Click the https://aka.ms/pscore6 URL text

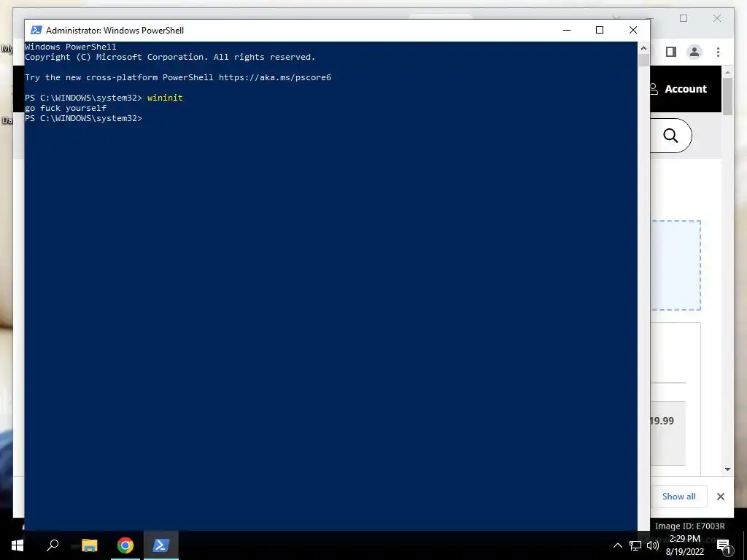(x=275, y=77)
